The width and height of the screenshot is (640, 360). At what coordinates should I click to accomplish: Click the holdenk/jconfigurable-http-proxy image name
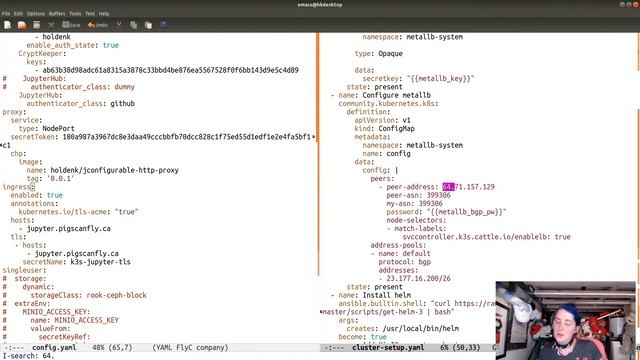point(114,170)
